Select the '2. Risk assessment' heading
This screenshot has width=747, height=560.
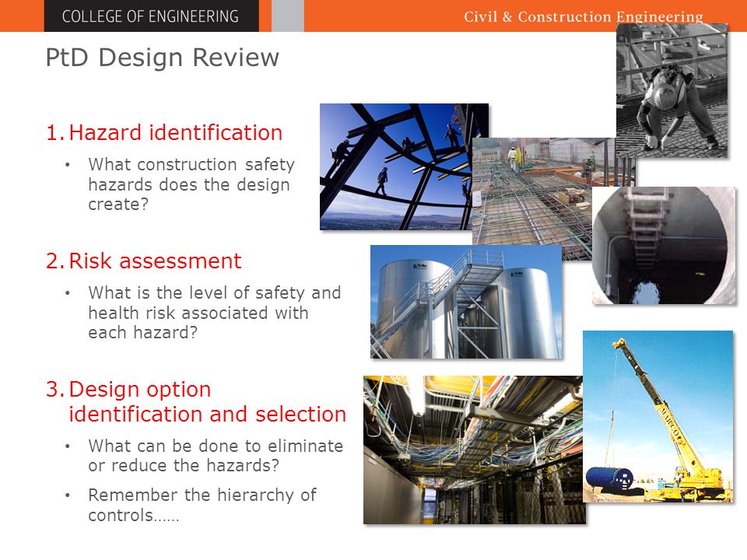click(x=144, y=261)
